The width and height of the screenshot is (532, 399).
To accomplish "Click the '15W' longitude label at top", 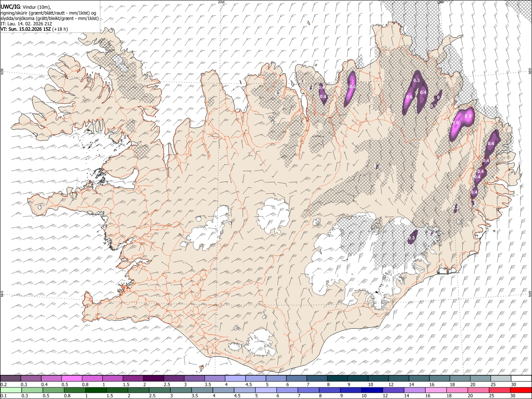I will click(441, 2).
